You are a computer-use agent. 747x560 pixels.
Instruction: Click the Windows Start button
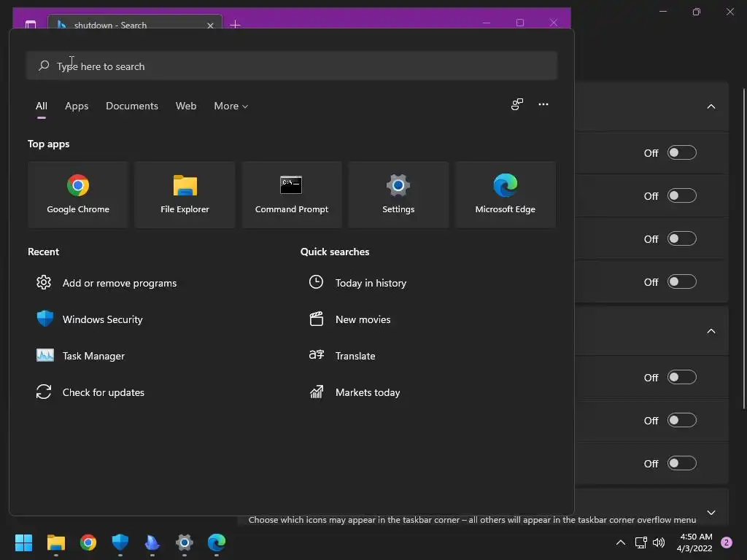tap(23, 542)
